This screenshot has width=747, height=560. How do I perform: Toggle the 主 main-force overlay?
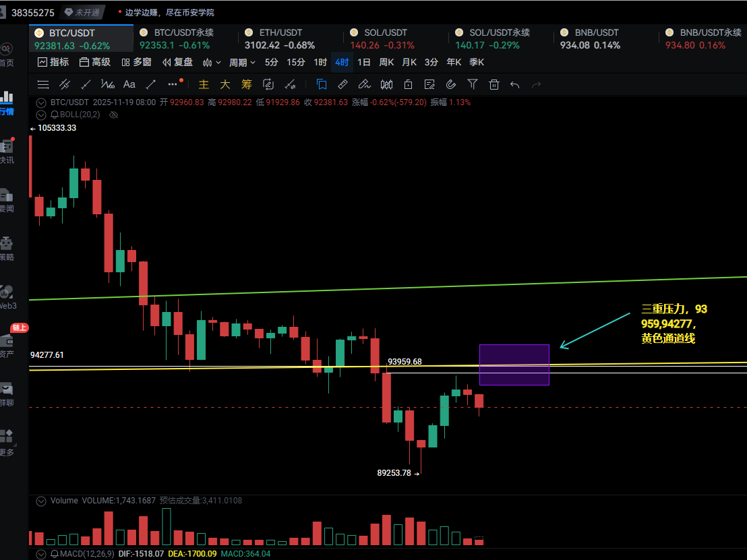[x=204, y=84]
